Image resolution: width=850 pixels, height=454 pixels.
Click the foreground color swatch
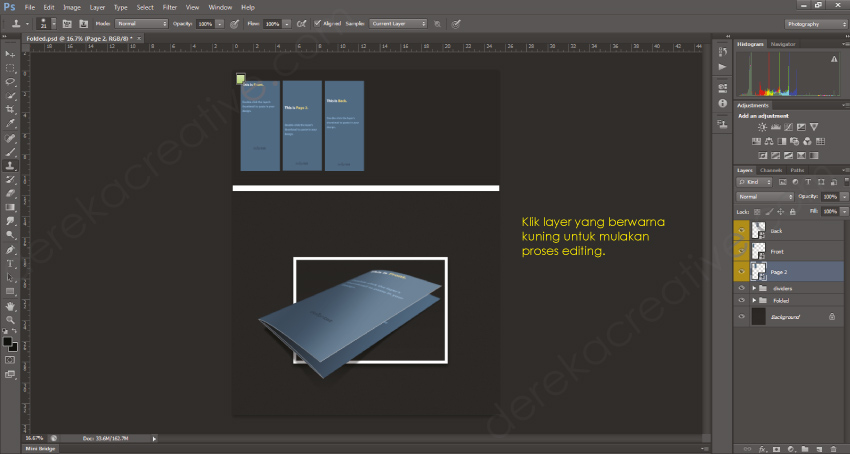point(7,342)
